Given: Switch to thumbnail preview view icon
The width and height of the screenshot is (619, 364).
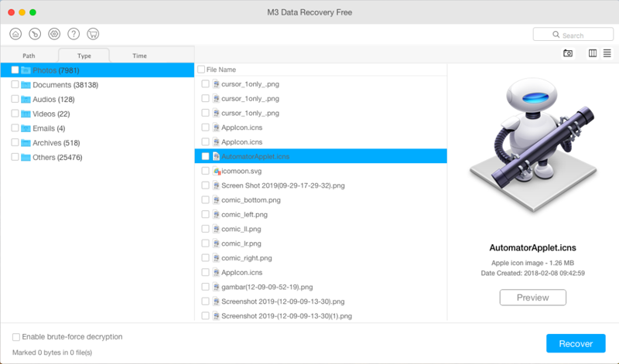Looking at the screenshot, I should coord(568,53).
